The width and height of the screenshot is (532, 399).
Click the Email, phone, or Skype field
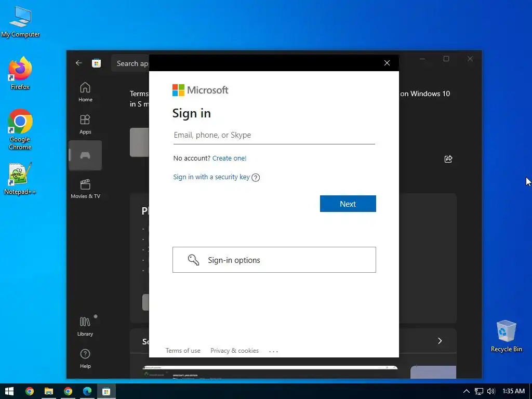[x=274, y=135]
